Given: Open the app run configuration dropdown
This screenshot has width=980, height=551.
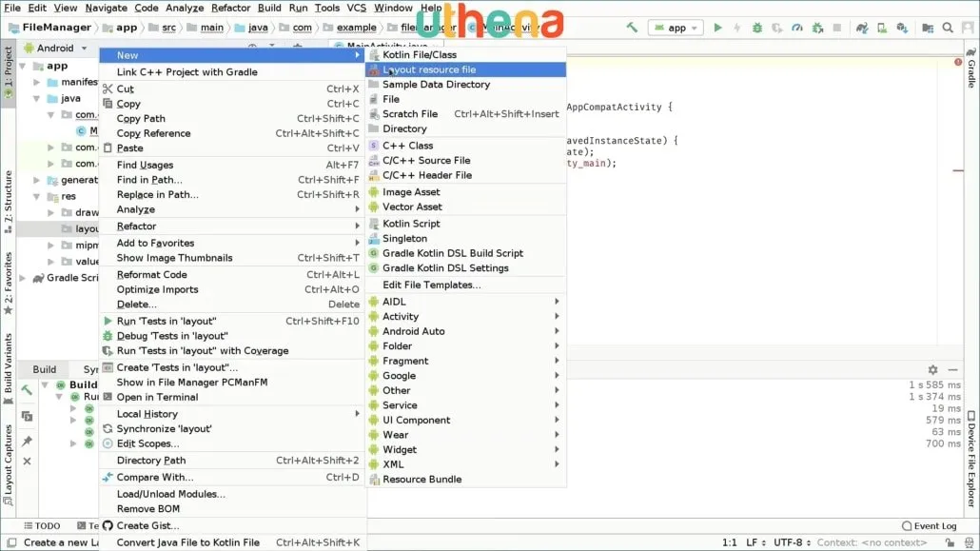Looking at the screenshot, I should pyautogui.click(x=676, y=28).
